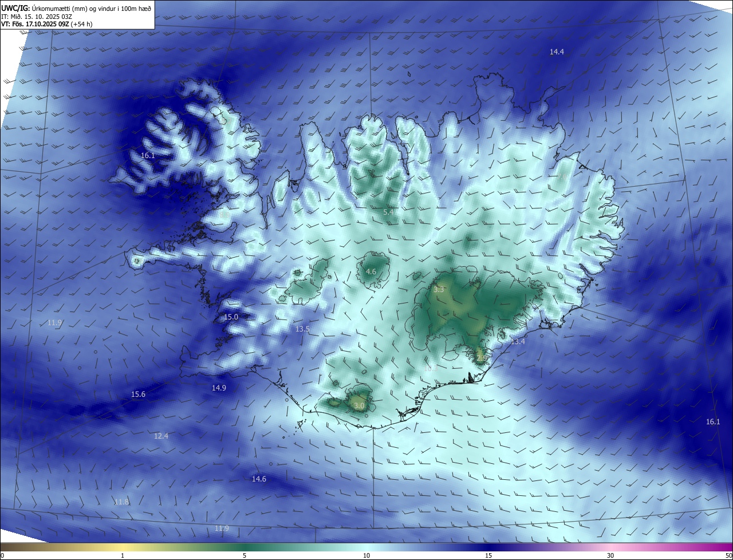Click the 14.6 value south of Iceland

coord(259,479)
